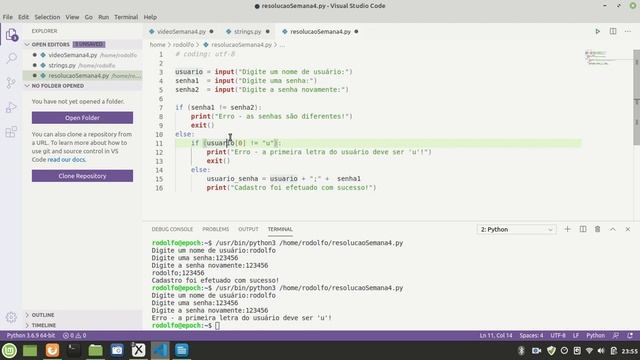Viewport: 640px width, 360px height.
Task: Run Python file with play icon
Action: [x=598, y=31]
